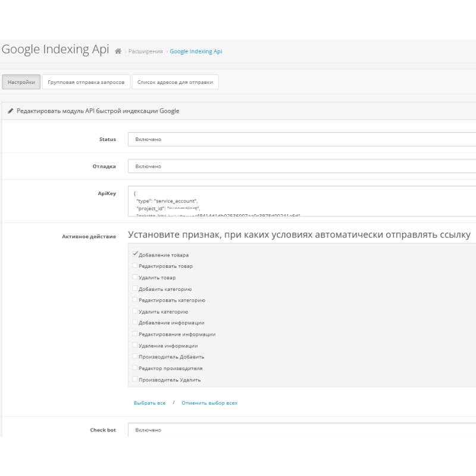This screenshot has height=476, width=476.
Task: Select the Редактор производителя checkbox
Action: pyautogui.click(x=135, y=368)
